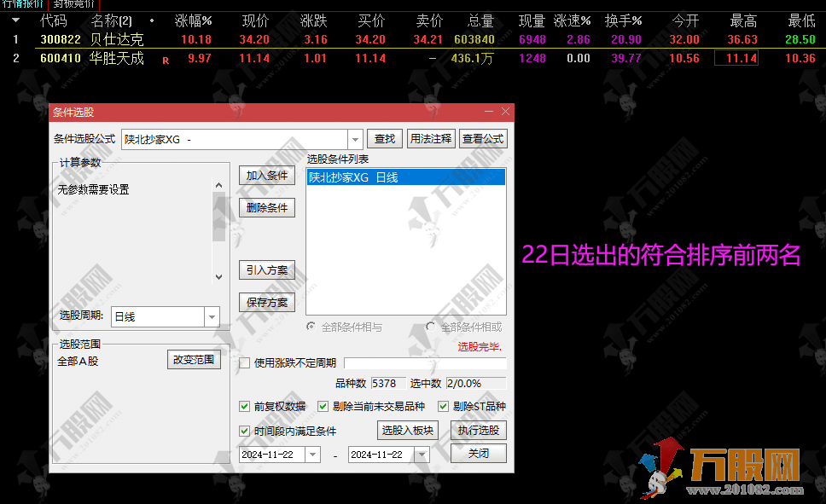Click the parameter list scroll down arrow

pos(219,277)
